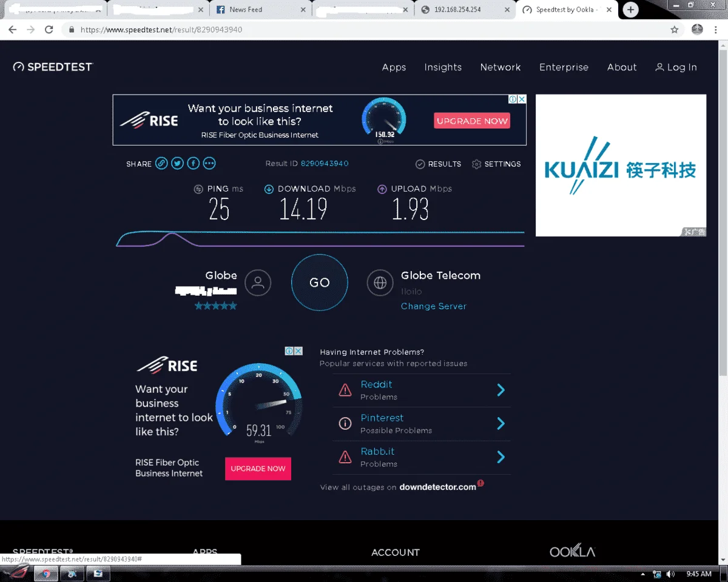Click the 25 ping value
728x582 pixels.
tap(219, 209)
